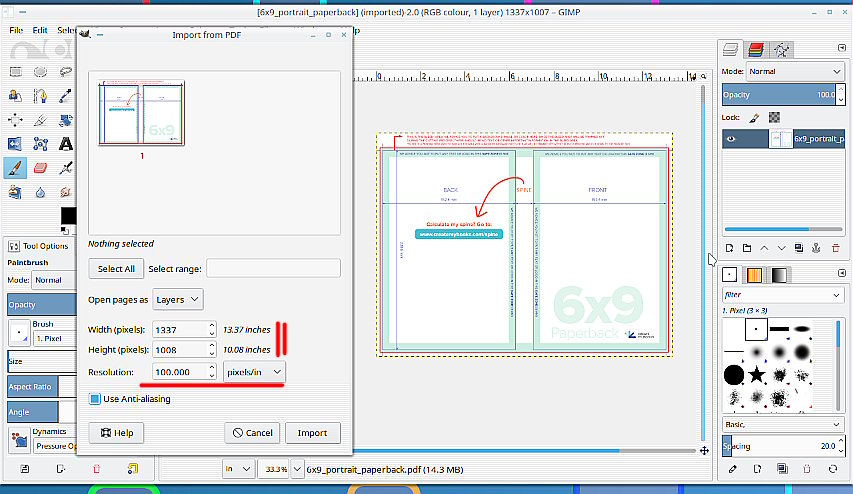Select the Eraser tool
The width and height of the screenshot is (853, 494).
(40, 168)
